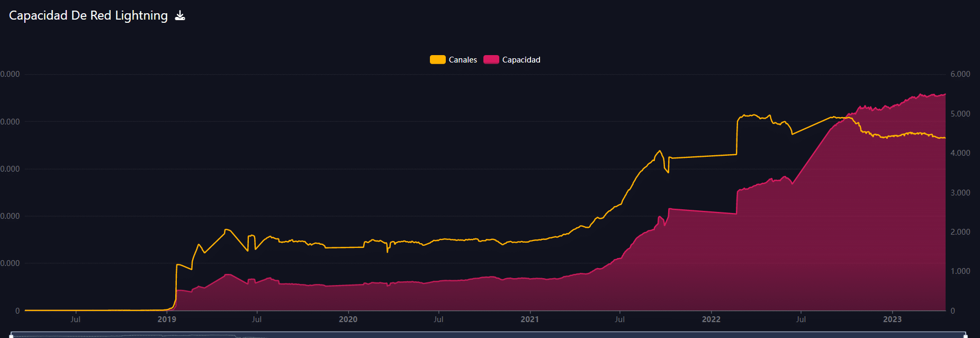Toggle the Capacidad series in legend
Image resolution: width=980 pixels, height=338 pixels.
point(512,60)
